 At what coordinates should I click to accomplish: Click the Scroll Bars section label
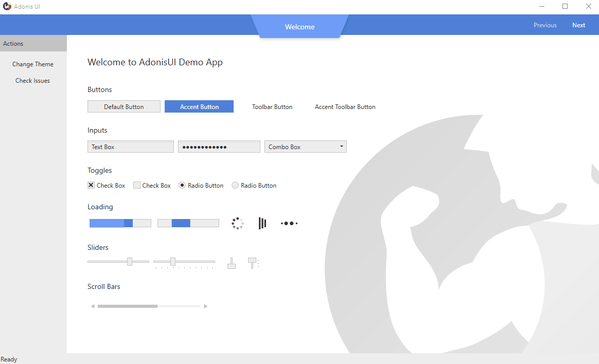click(x=104, y=286)
